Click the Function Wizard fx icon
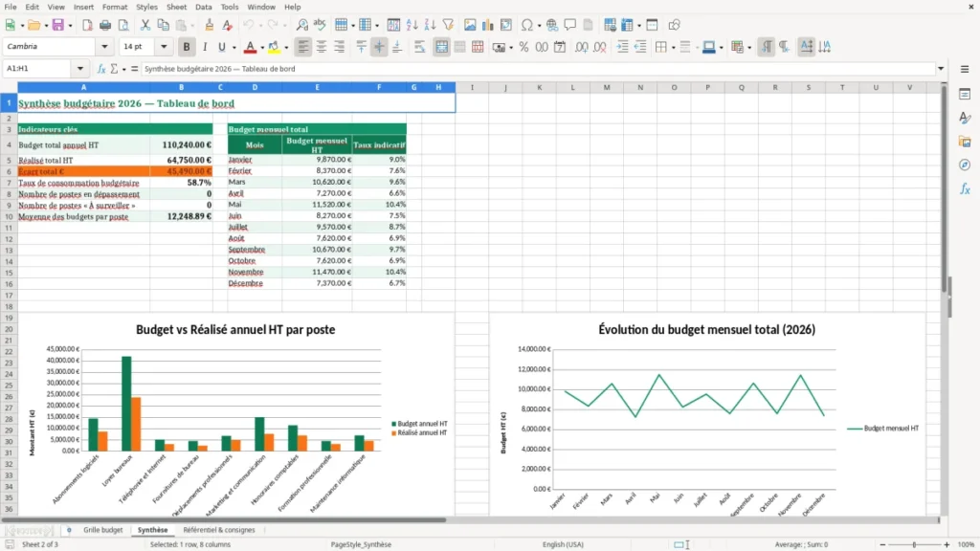 (x=101, y=69)
